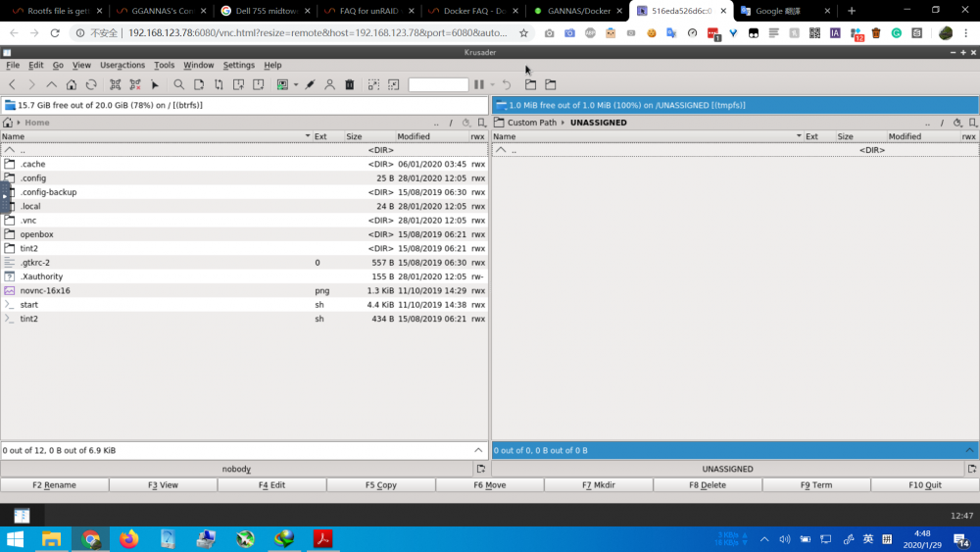This screenshot has height=552, width=980.
Task: Click the left panel bookmarks icon
Action: pos(482,123)
